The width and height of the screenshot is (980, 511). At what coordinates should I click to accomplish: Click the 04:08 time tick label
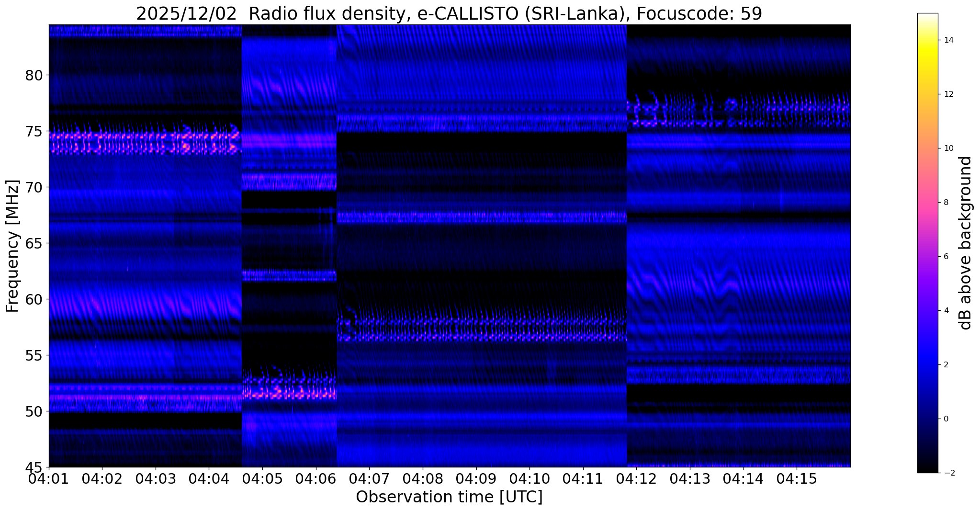pyautogui.click(x=423, y=478)
